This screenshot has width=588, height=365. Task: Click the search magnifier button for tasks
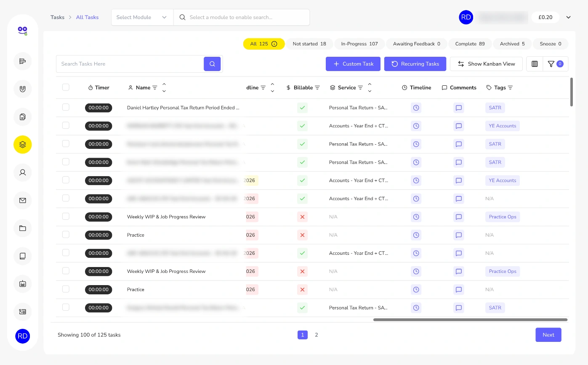pyautogui.click(x=212, y=64)
